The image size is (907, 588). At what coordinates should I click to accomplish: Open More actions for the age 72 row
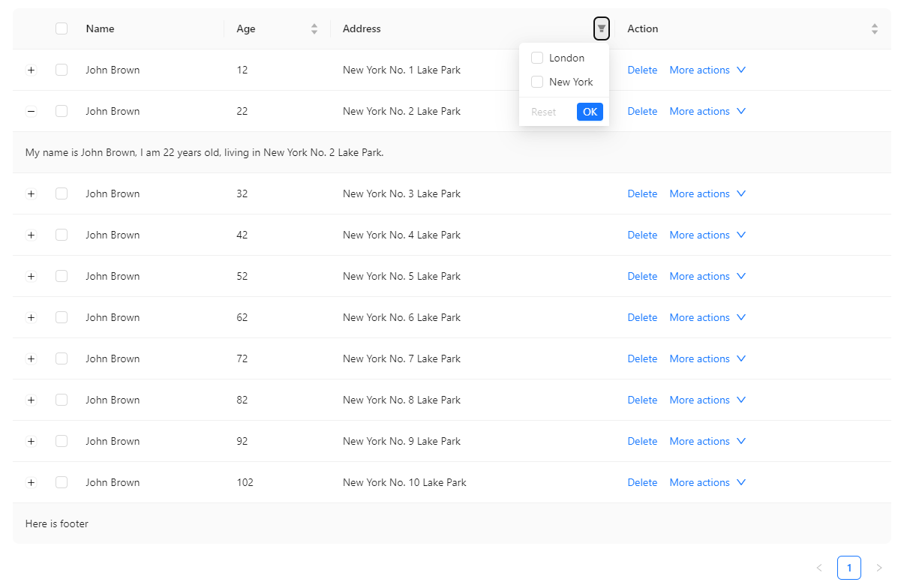click(701, 358)
